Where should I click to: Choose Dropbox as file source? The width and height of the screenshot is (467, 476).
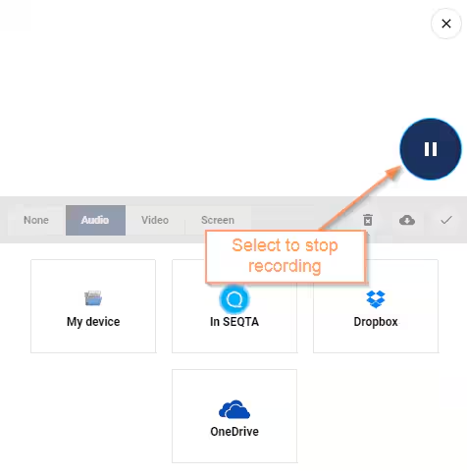(x=376, y=306)
